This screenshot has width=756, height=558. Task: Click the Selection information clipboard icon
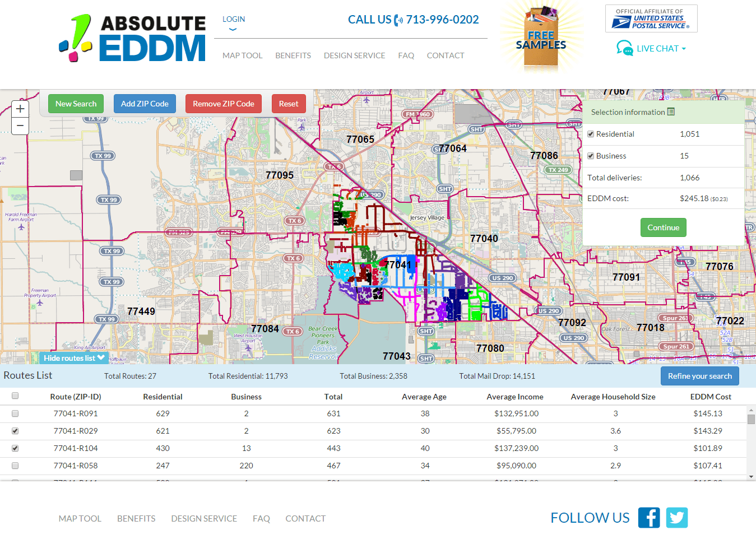pos(671,111)
